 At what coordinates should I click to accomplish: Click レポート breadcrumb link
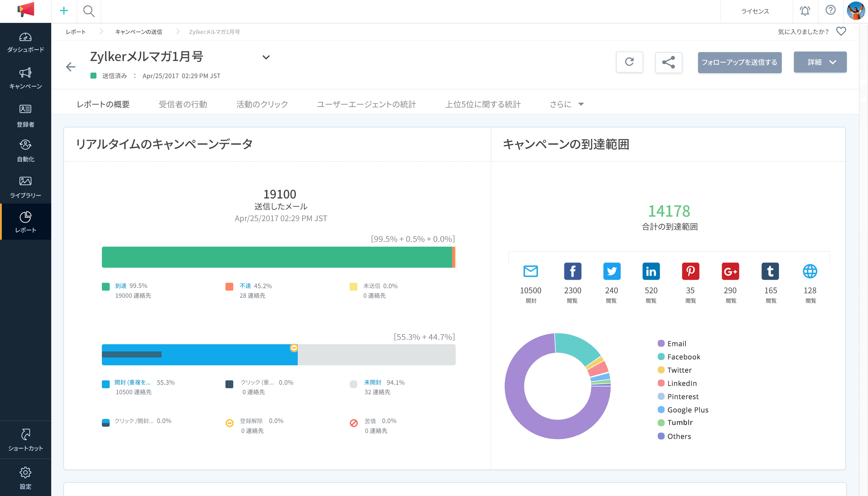pos(76,32)
